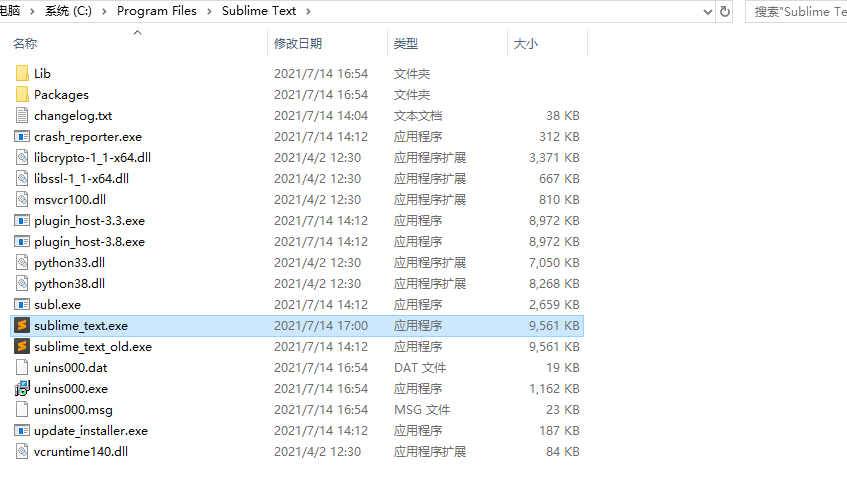Select the update_installer.exe file row
The width and height of the screenshot is (847, 483).
90,431
